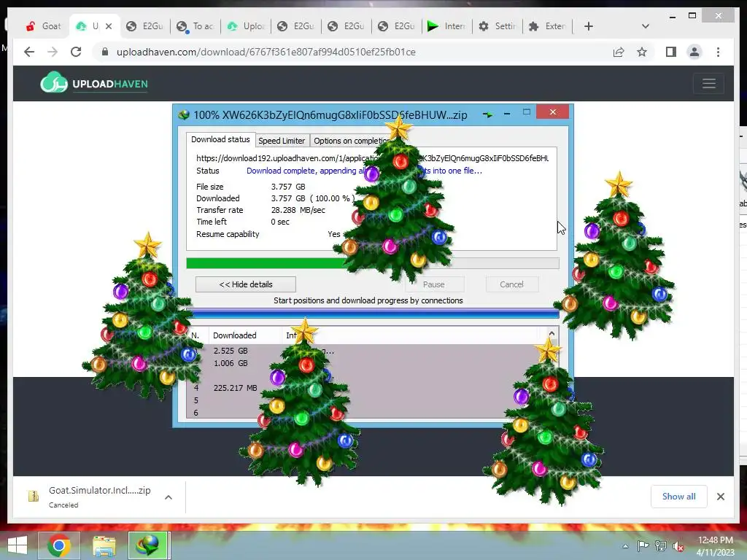Open UploadHaven hamburger menu
The height and width of the screenshot is (560, 747).
[709, 83]
